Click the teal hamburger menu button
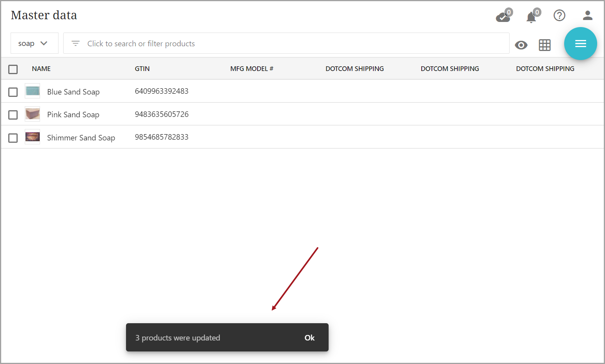605x364 pixels. [x=580, y=44]
